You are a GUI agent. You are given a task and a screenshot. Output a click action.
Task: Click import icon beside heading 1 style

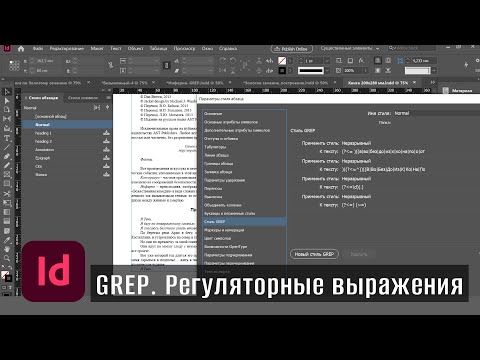(106, 133)
